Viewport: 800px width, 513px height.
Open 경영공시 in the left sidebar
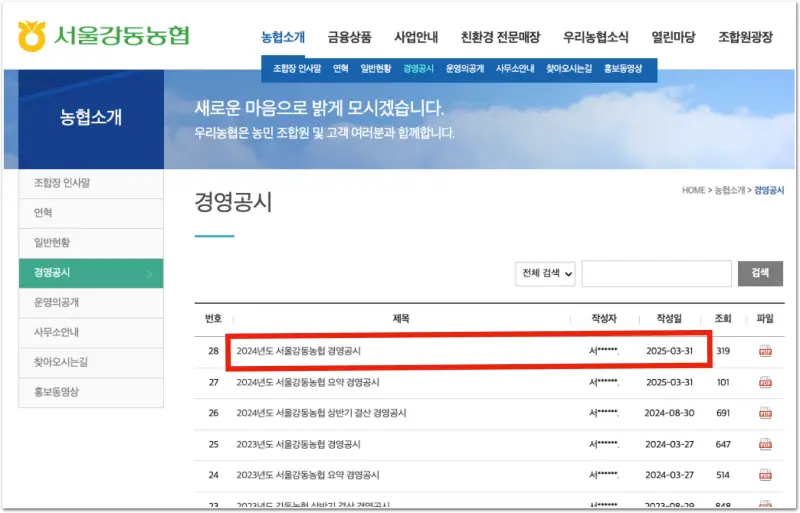(x=91, y=273)
